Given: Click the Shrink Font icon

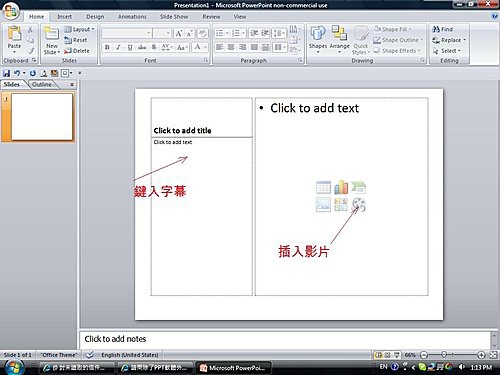Looking at the screenshot, I should coord(190,33).
